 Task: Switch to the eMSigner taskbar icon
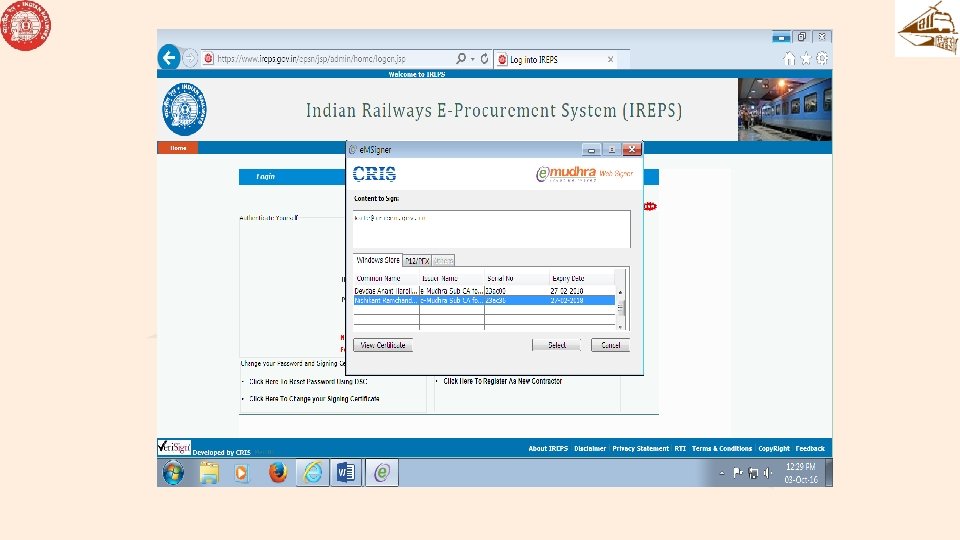(382, 473)
